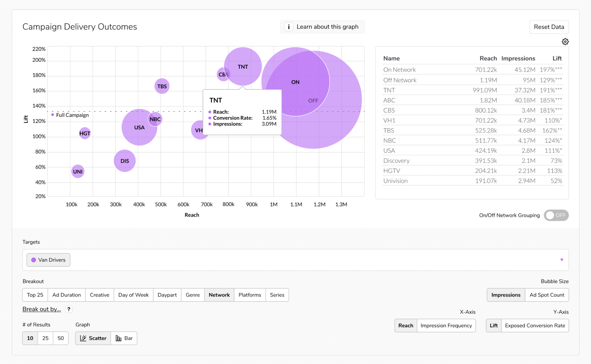Select Genre breakout
The width and height of the screenshot is (591, 364).
point(193,295)
